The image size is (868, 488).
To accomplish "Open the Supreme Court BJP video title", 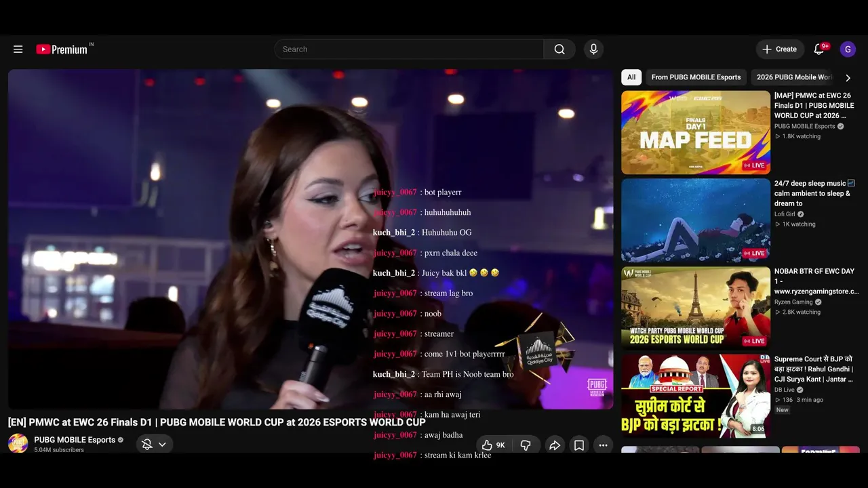I will (814, 369).
